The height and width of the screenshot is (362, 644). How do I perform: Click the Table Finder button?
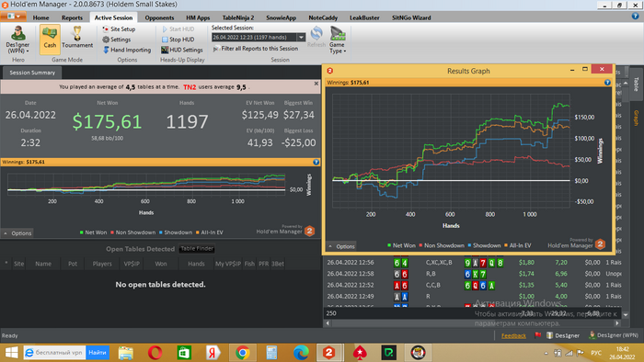[x=197, y=249]
